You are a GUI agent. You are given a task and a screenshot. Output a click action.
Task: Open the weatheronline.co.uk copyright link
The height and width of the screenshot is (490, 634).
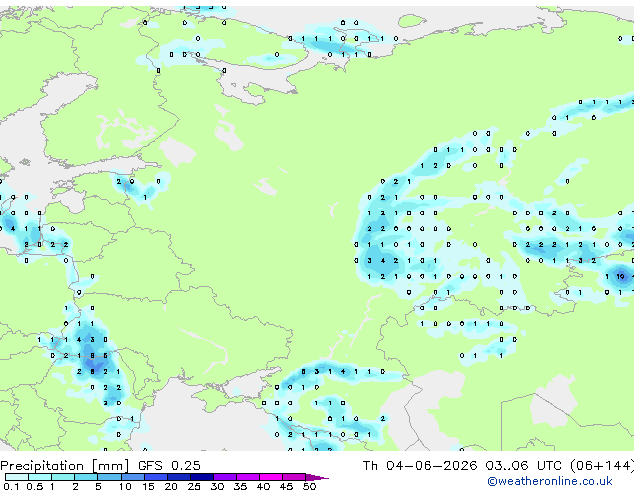pos(550,481)
